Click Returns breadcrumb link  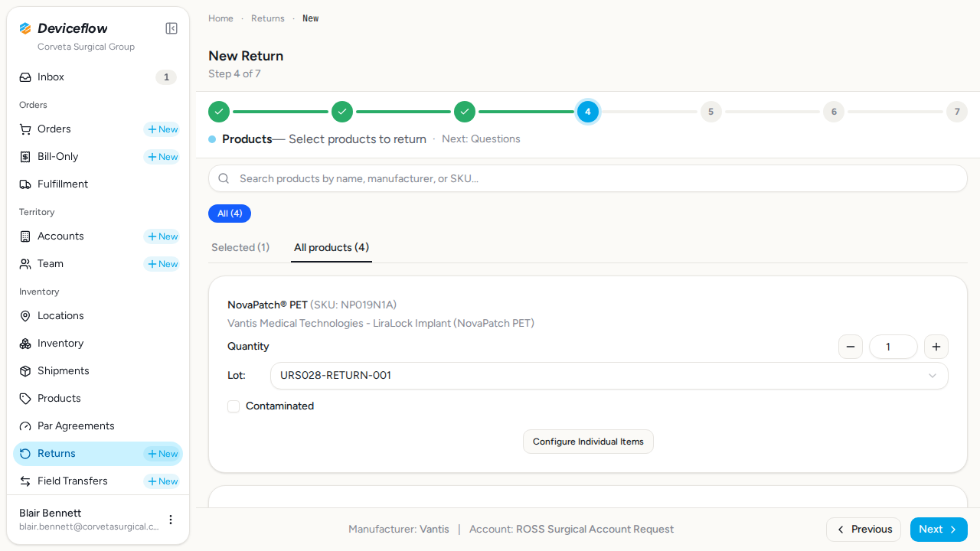[x=268, y=18]
